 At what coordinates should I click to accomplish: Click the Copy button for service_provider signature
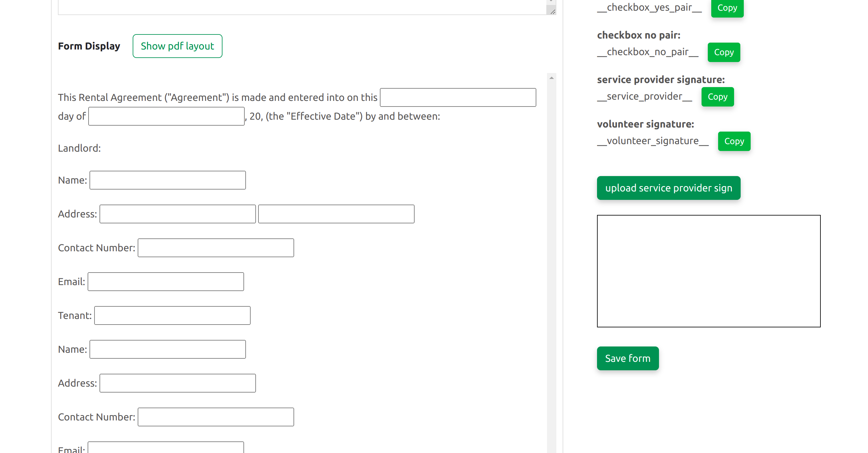tap(717, 96)
